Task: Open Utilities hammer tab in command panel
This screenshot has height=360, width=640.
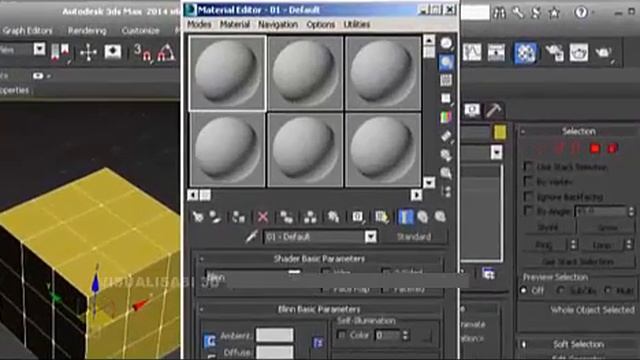Action: pyautogui.click(x=494, y=110)
